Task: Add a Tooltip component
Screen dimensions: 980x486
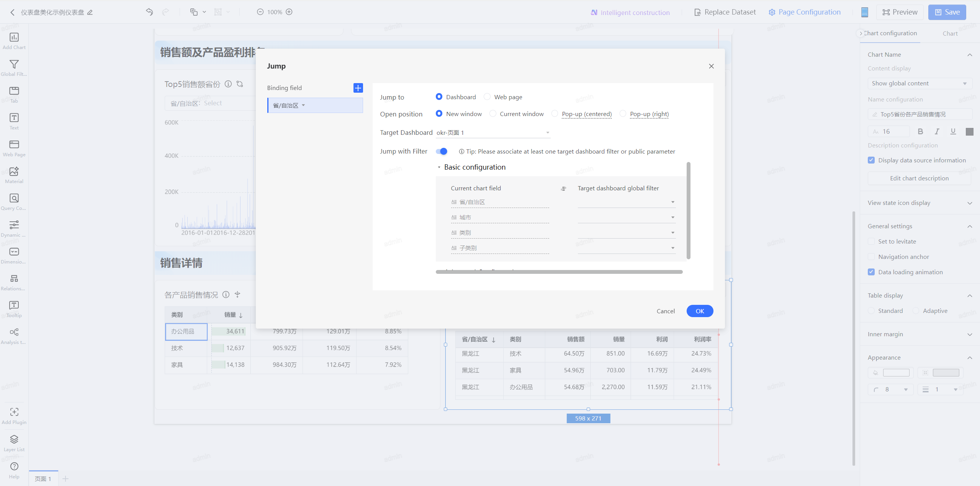Action: coord(14,309)
